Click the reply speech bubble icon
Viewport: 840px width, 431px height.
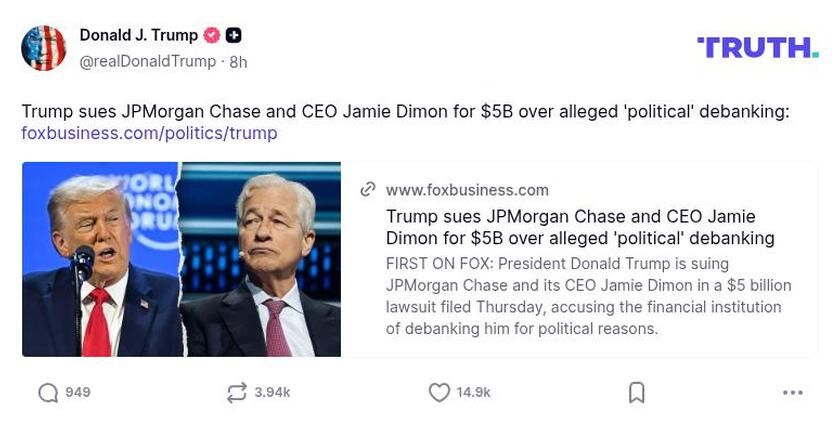48,393
